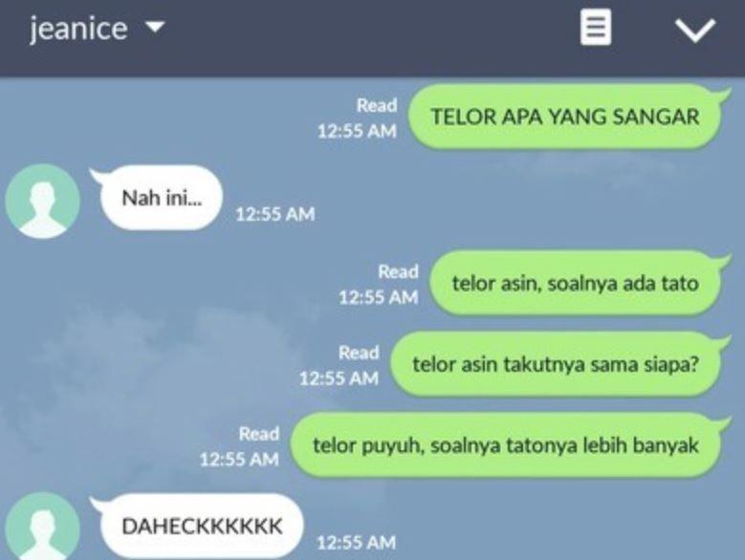Tap avatar next to 'DAHECKKKKKK' message
The image size is (745, 560).
point(43,526)
